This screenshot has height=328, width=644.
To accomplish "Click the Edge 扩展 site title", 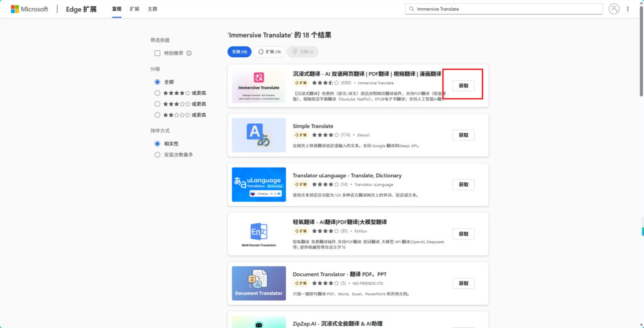I will [81, 9].
